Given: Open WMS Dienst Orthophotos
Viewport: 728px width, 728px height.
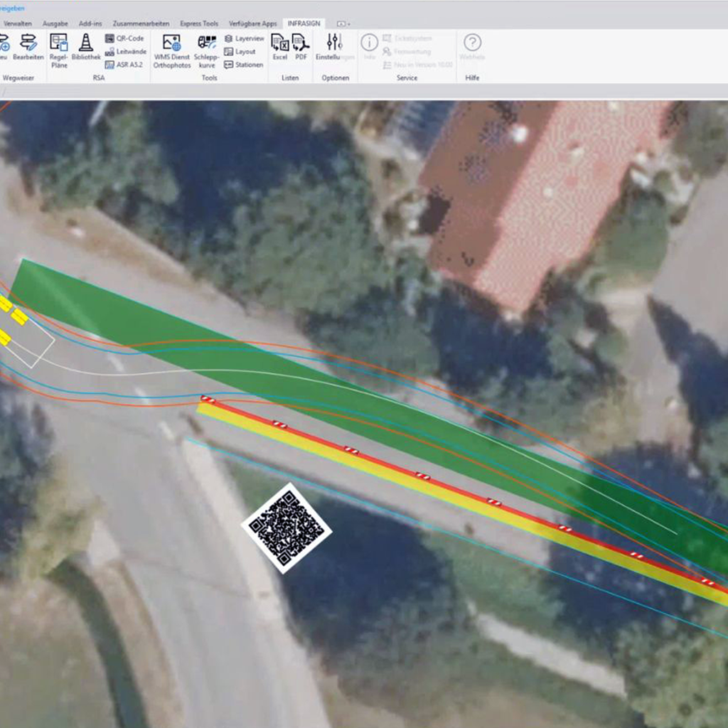Looking at the screenshot, I should (172, 50).
